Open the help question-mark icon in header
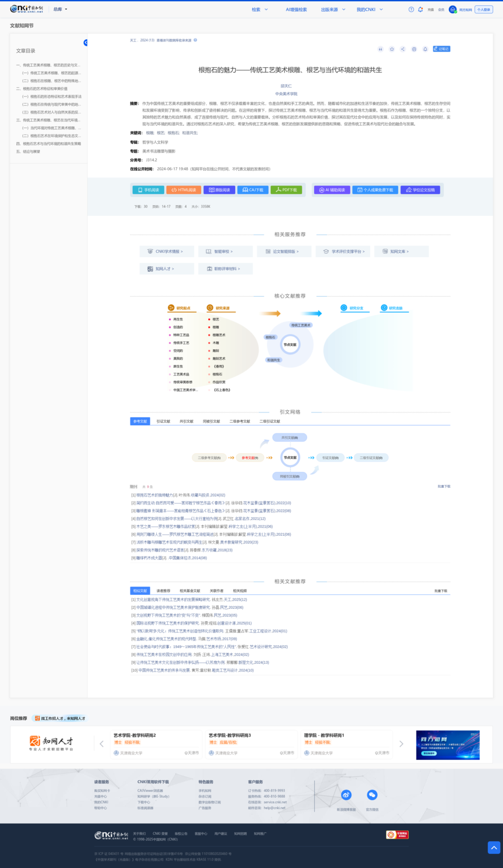Viewport: 503px width, 868px height. pos(411,9)
